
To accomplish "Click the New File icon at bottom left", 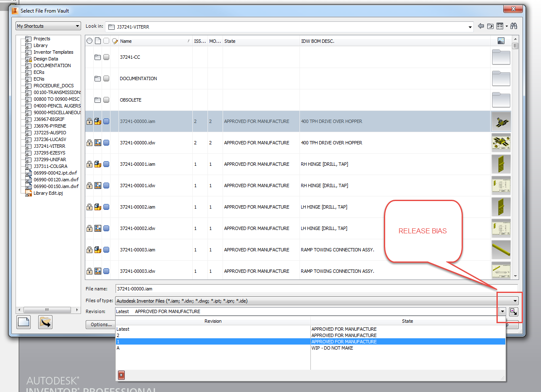I will point(23,322).
